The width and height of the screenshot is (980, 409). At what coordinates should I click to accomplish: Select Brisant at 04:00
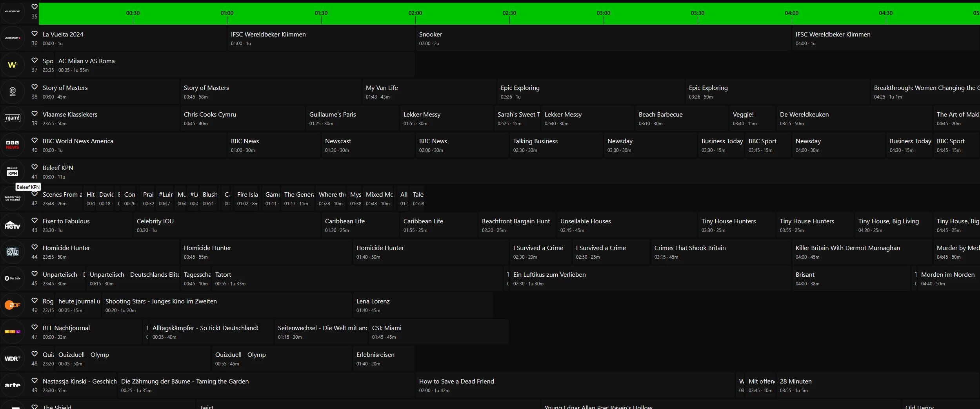[851, 279]
